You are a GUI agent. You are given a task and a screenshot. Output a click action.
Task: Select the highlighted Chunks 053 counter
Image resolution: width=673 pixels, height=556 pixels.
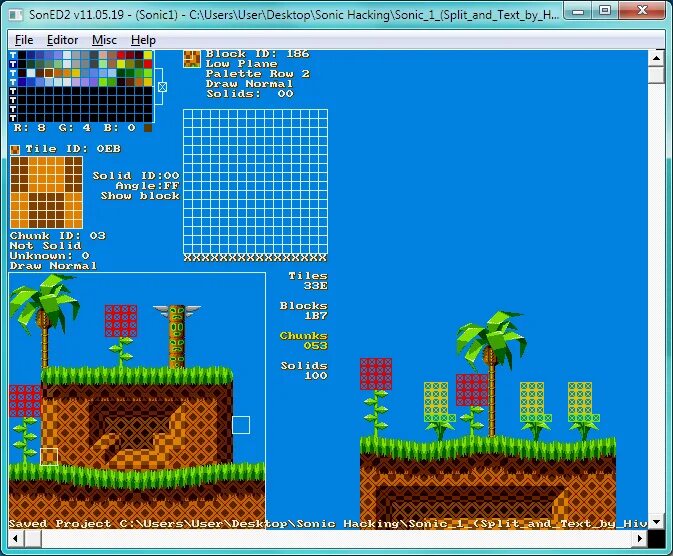point(304,341)
